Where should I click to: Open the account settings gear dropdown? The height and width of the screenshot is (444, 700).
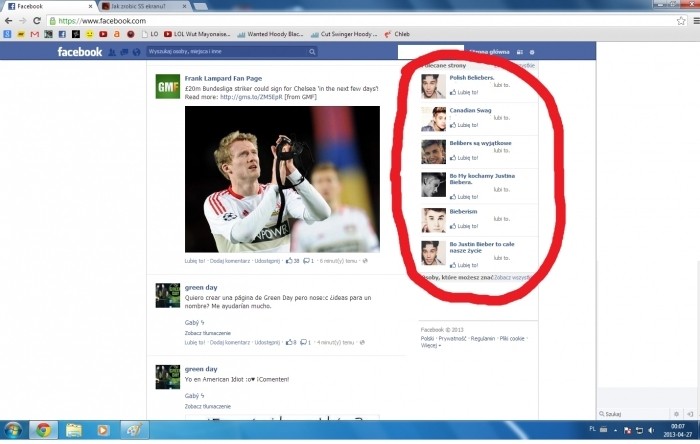click(532, 52)
